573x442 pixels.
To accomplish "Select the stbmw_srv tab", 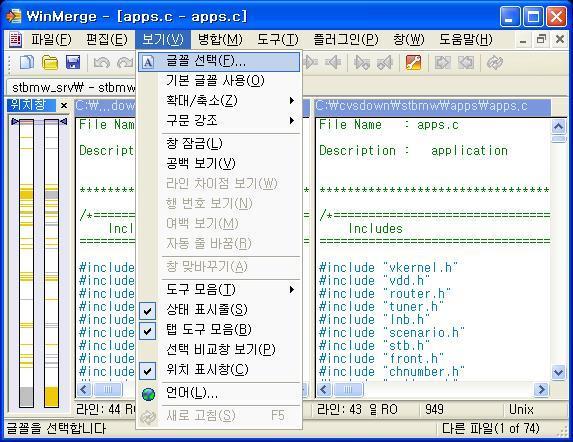I will [72, 87].
